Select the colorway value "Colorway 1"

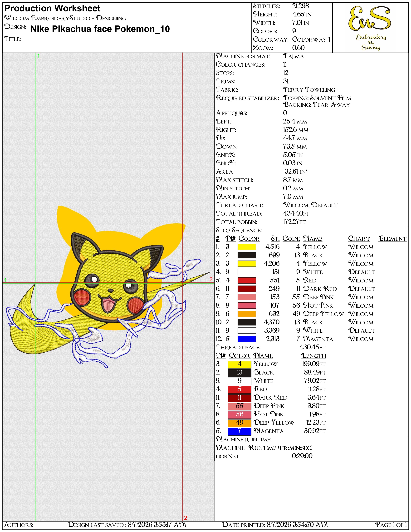click(311, 39)
